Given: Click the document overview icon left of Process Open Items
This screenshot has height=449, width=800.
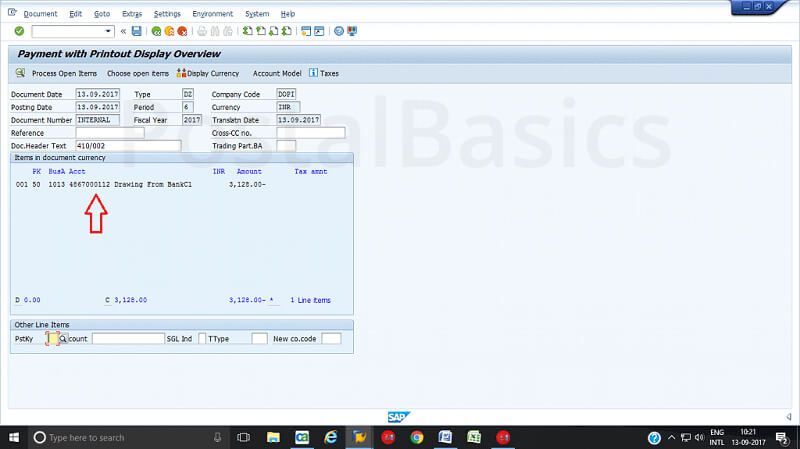Looking at the screenshot, I should [20, 73].
